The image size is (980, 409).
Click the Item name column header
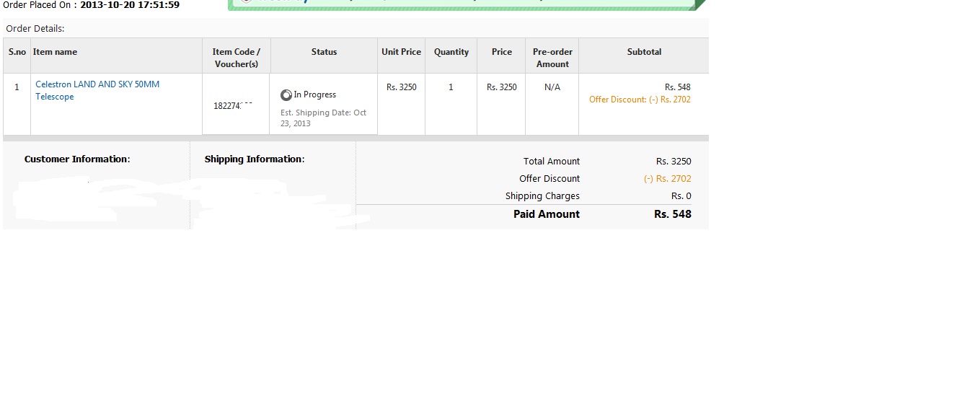(56, 52)
